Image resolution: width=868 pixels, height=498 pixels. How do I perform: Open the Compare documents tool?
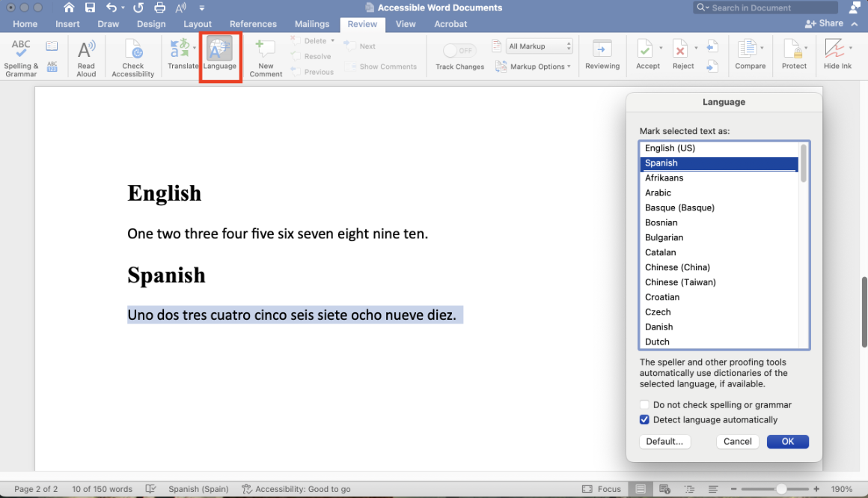[x=749, y=52]
